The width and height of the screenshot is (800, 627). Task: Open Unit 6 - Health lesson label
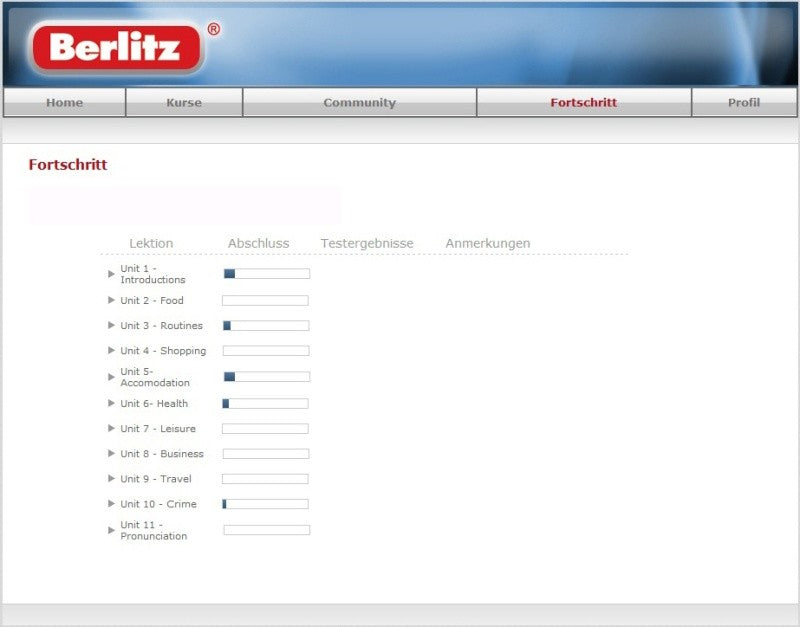click(154, 404)
